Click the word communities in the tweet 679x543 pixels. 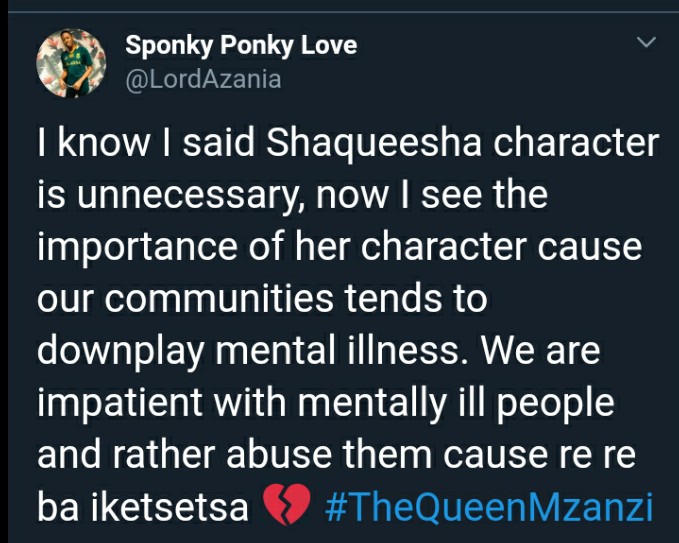[x=219, y=298]
